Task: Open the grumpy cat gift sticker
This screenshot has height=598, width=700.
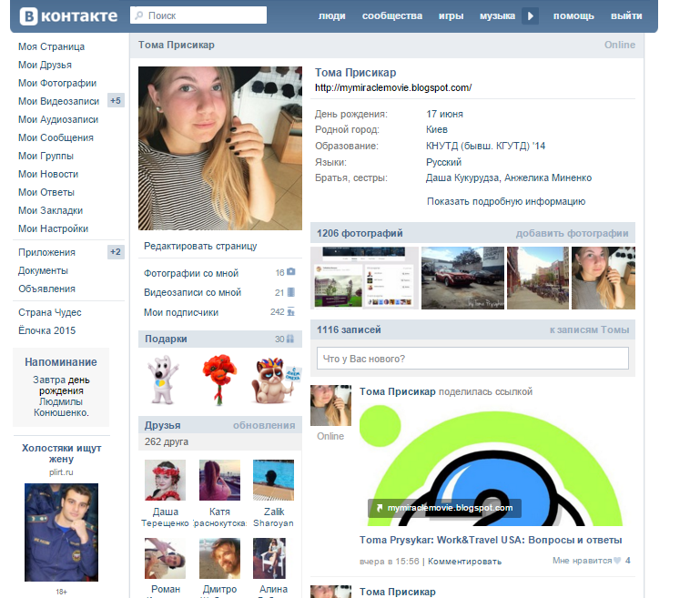Action: click(276, 380)
